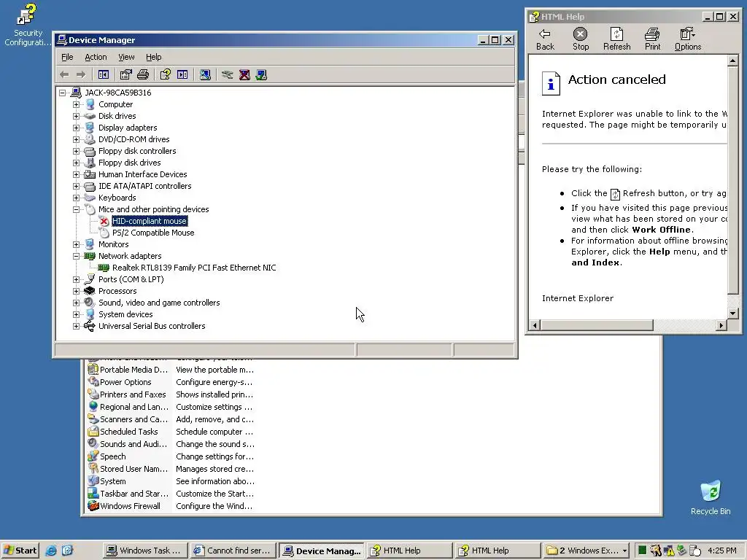Click the Show/Hide Action Pane toolbar icon

182,75
